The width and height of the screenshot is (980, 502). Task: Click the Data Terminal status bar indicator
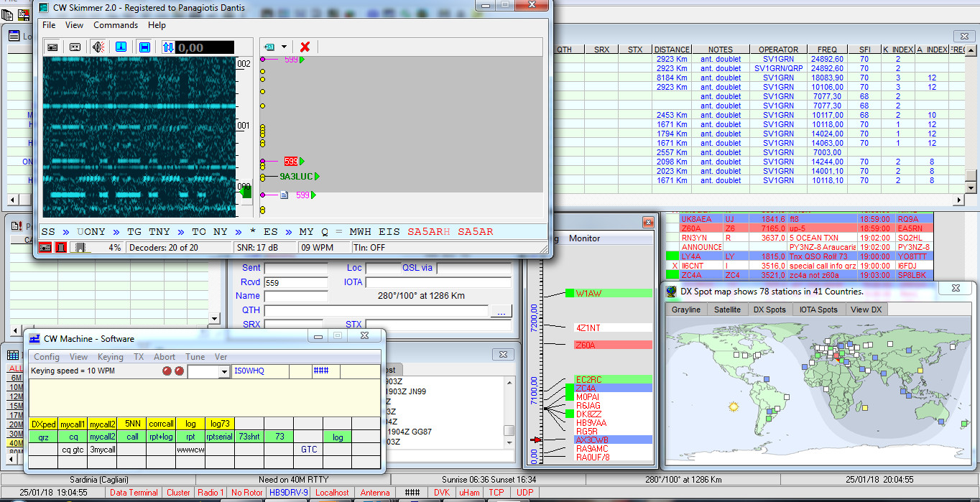134,493
